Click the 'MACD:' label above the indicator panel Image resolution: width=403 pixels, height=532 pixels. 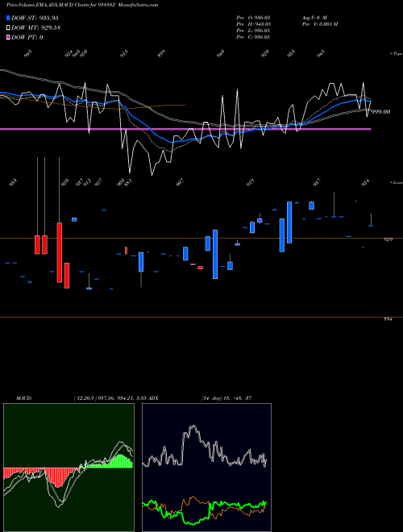tap(24, 398)
